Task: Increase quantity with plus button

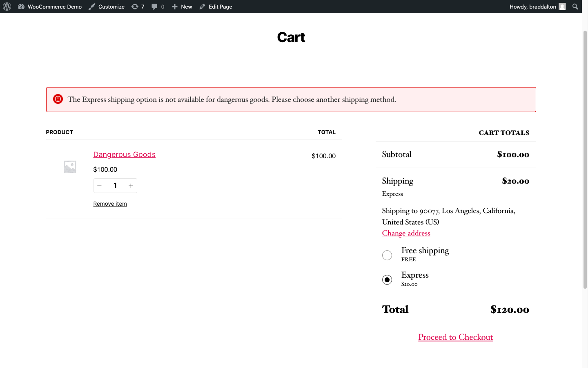Action: pos(131,186)
